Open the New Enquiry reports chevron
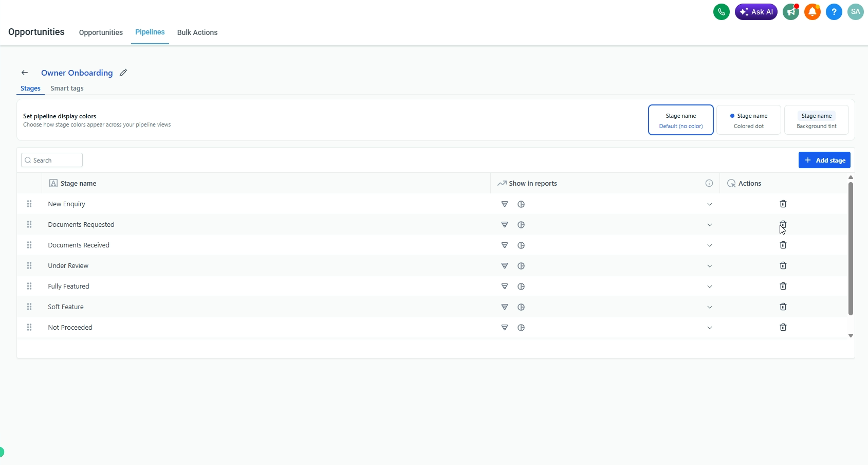 pos(710,204)
